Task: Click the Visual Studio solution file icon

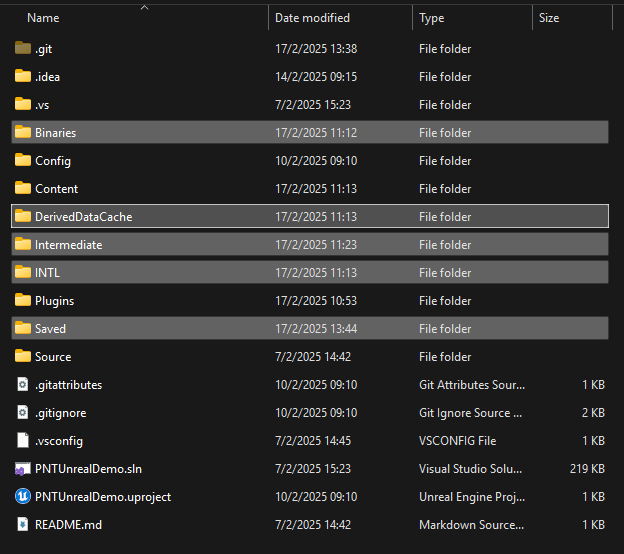Action: 23,469
